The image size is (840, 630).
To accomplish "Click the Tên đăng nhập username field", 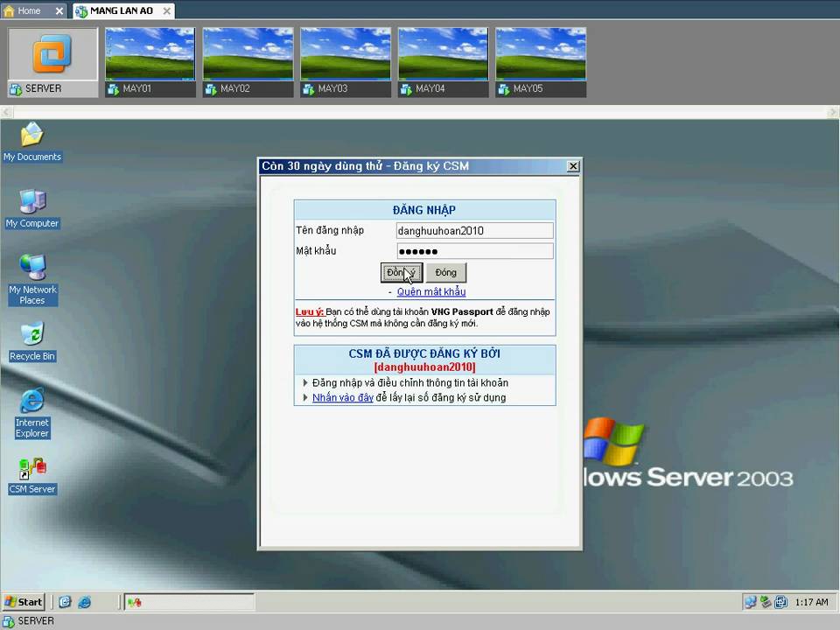I will pyautogui.click(x=474, y=231).
